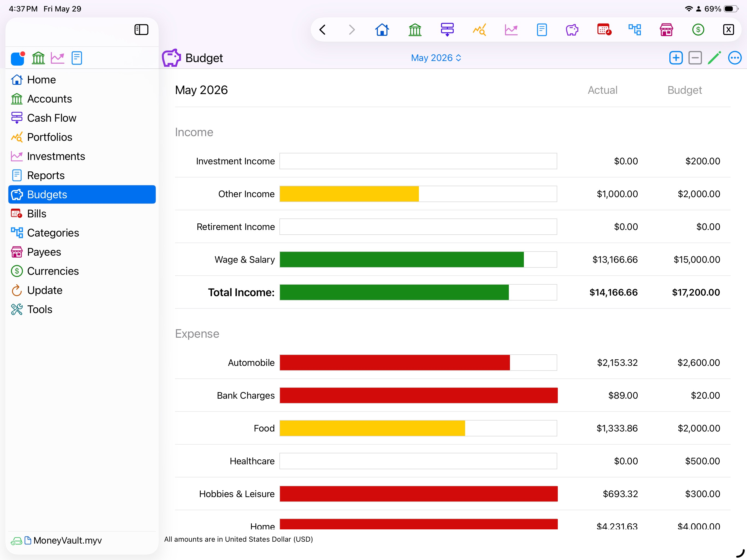Screen dimensions: 747x560
Task: Toggle the sidebar panel button
Action: point(141,30)
